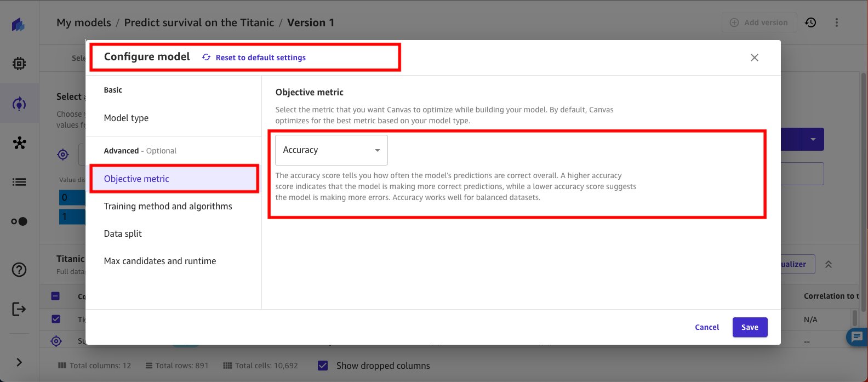Click the Version 1 breadcrumb text
868x382 pixels.
click(311, 22)
